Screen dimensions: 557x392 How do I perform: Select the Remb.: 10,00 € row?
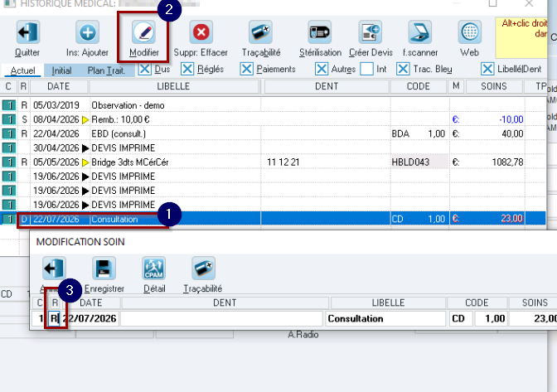pyautogui.click(x=273, y=119)
